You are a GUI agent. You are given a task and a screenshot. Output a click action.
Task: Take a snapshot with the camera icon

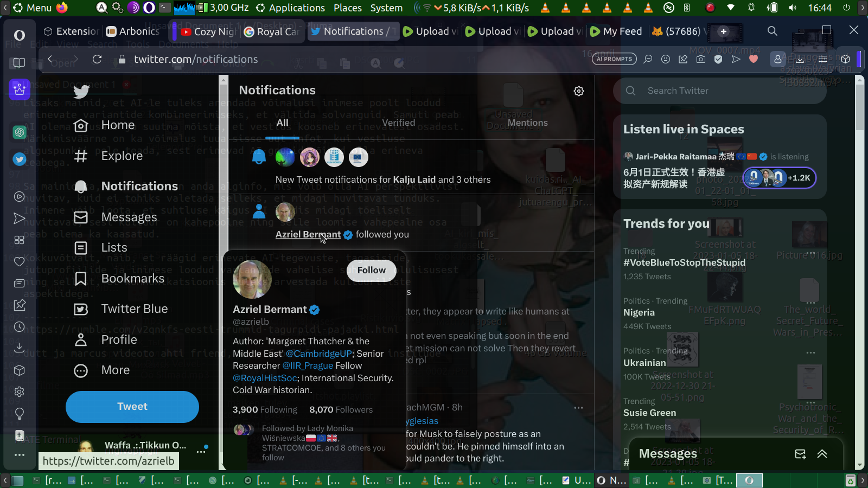(x=701, y=59)
